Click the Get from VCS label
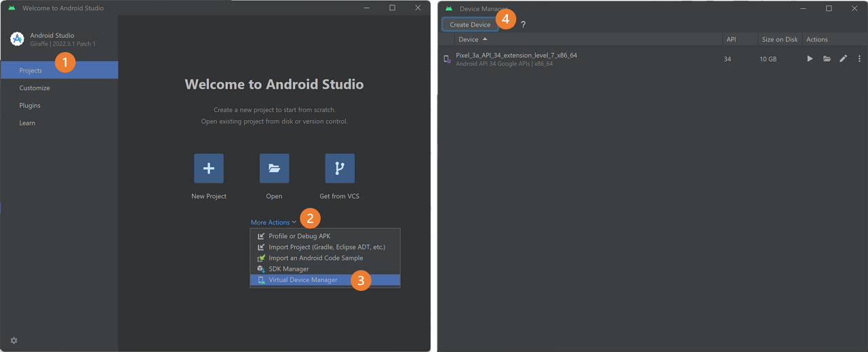 click(340, 196)
